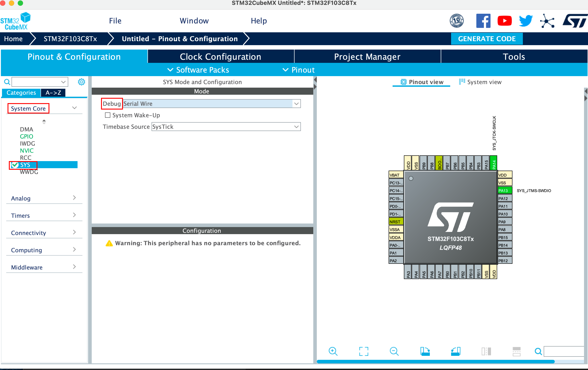Click the GENERATE CODE button
Screen dimensions: 588x370
(x=487, y=39)
